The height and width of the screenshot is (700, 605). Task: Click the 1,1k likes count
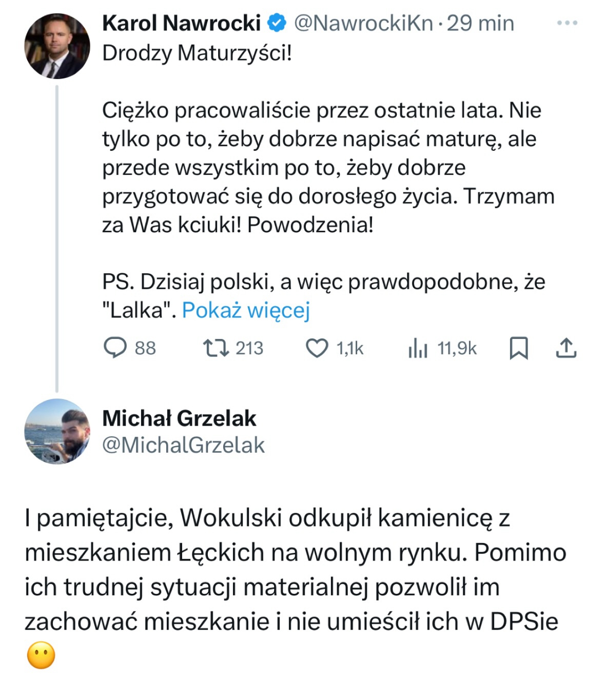pyautogui.click(x=350, y=349)
